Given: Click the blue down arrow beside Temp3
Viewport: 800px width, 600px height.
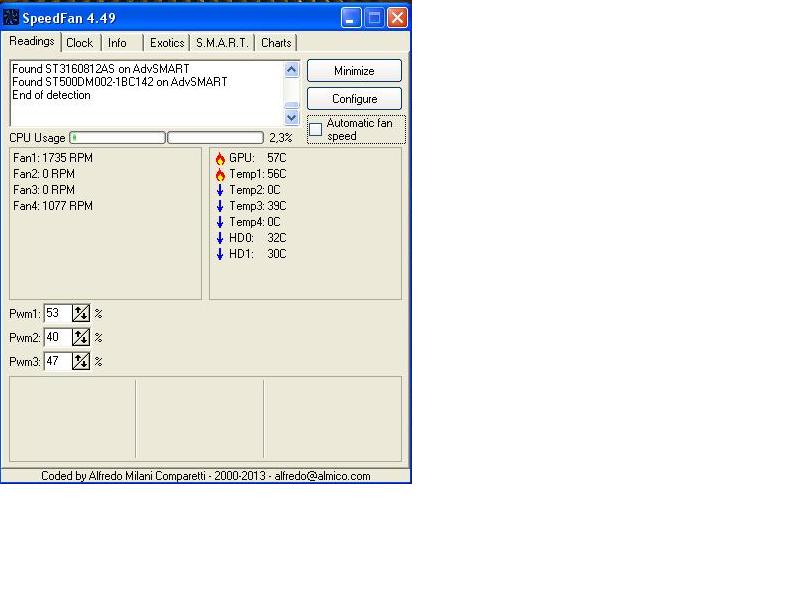Looking at the screenshot, I should (x=220, y=206).
